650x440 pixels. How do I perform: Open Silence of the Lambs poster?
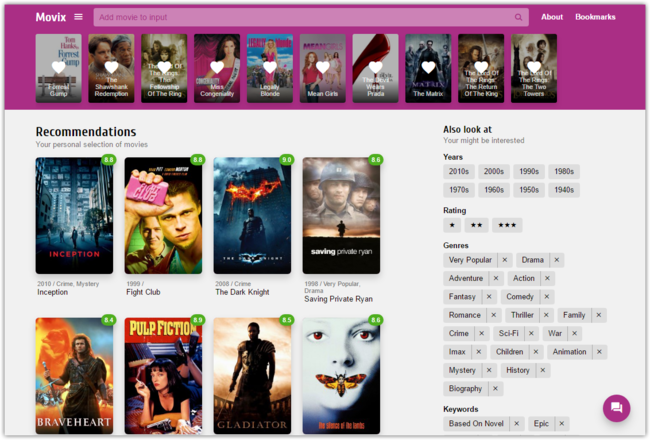(x=341, y=376)
